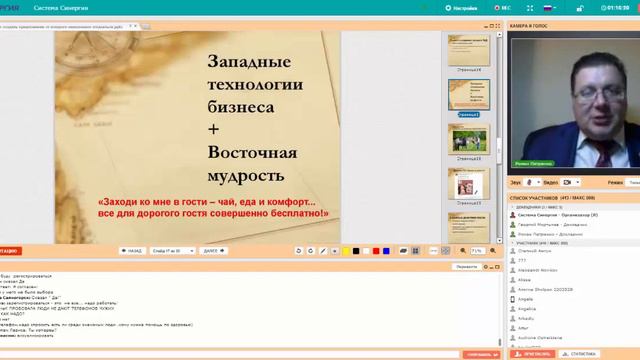Fit slide to width icon
This screenshot has height=360, width=640.
(x=433, y=251)
